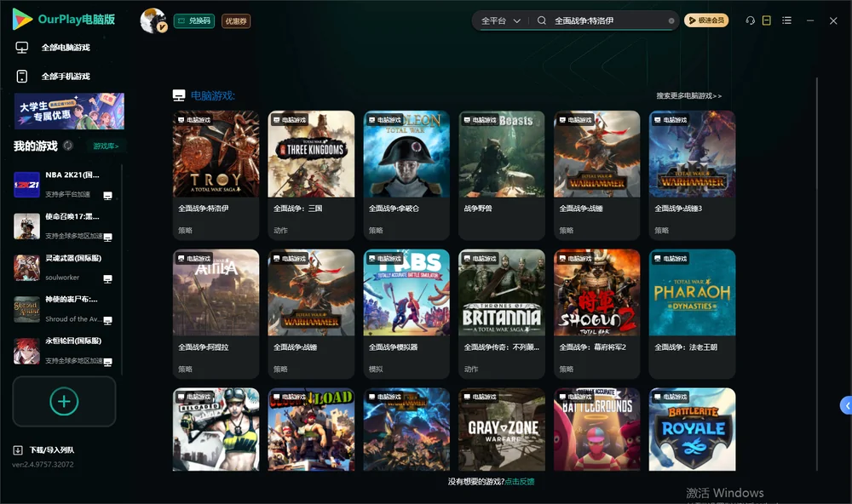
Task: Open 灵魂武器(国际版) in my games list
Action: coord(64,267)
